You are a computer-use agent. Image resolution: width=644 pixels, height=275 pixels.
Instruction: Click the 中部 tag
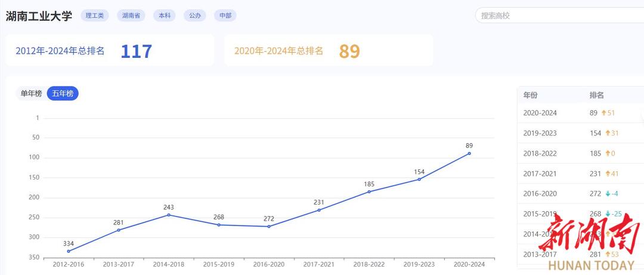pos(225,16)
